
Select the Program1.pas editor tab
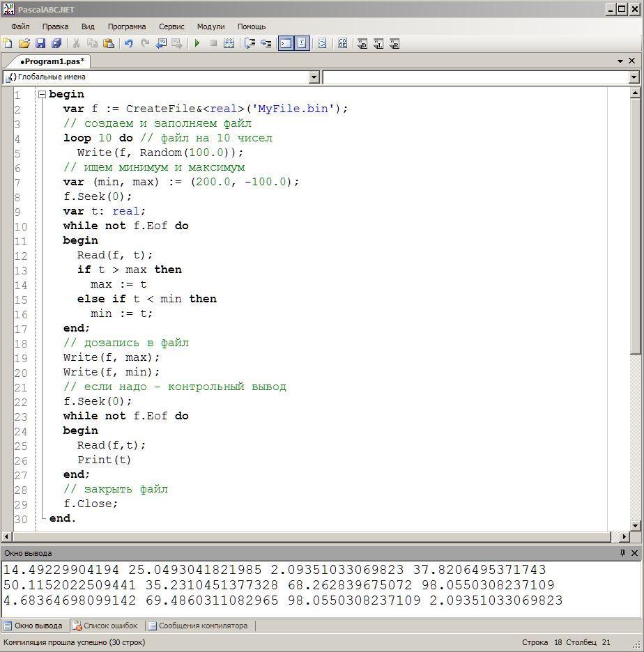pyautogui.click(x=52, y=61)
